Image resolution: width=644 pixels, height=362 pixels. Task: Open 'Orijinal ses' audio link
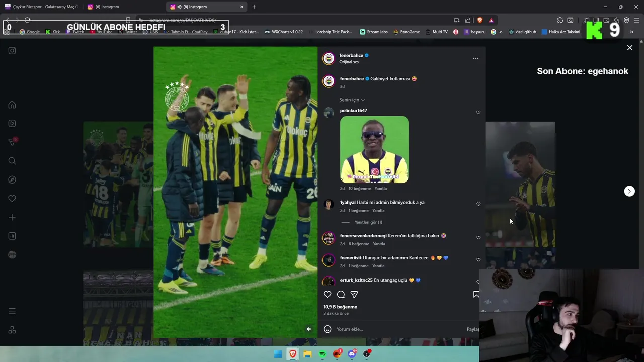pyautogui.click(x=349, y=62)
